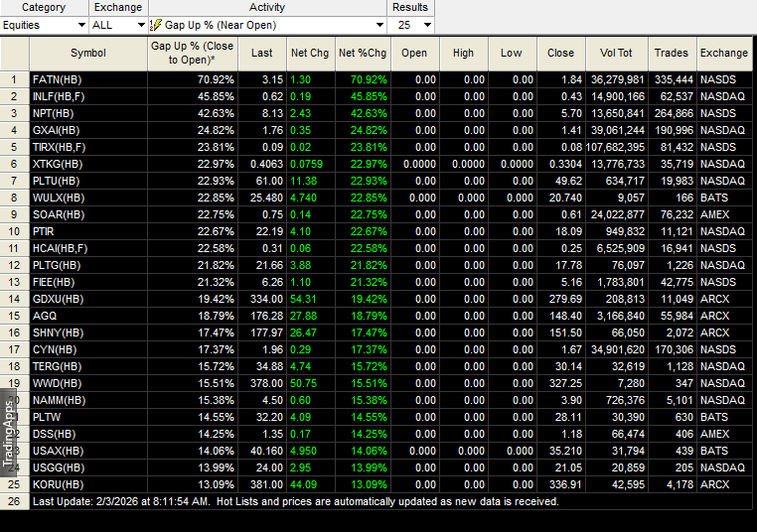
Task: Click the row number 10 header
Action: (15, 231)
